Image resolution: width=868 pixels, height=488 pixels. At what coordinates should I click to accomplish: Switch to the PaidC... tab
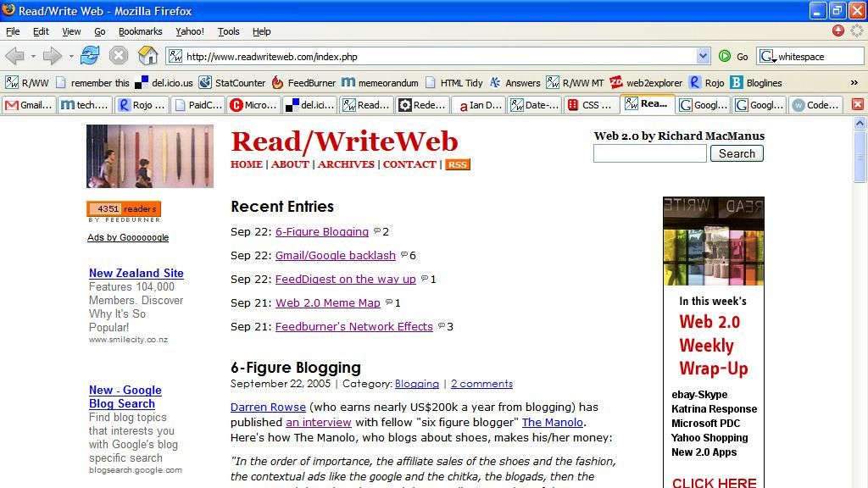click(x=198, y=104)
